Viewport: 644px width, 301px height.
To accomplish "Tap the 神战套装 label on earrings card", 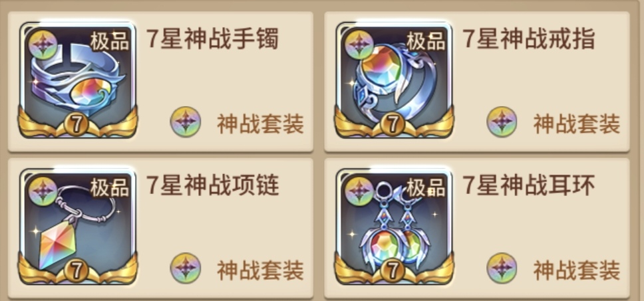I will click(x=577, y=270).
